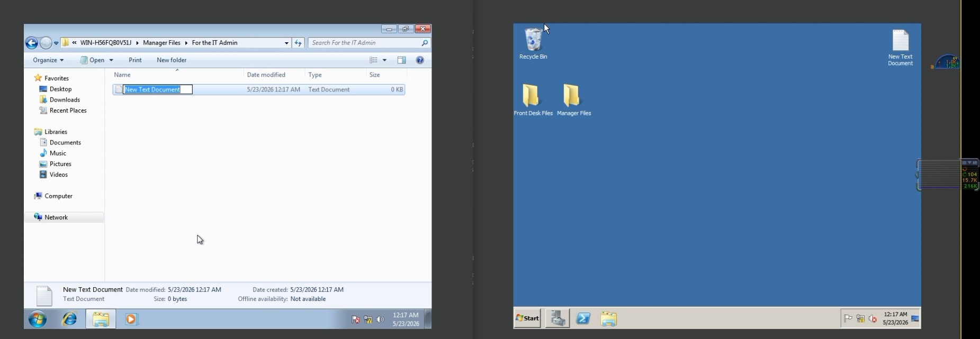980x339 pixels.
Task: Click network icon in left system tray
Action: coord(368,319)
